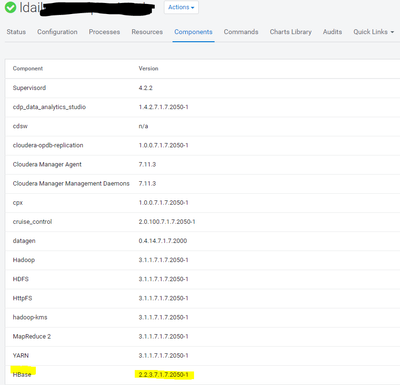Image resolution: width=400 pixels, height=385 pixels.
Task: Select the n/a version cell for cdsw
Action: pyautogui.click(x=143, y=126)
